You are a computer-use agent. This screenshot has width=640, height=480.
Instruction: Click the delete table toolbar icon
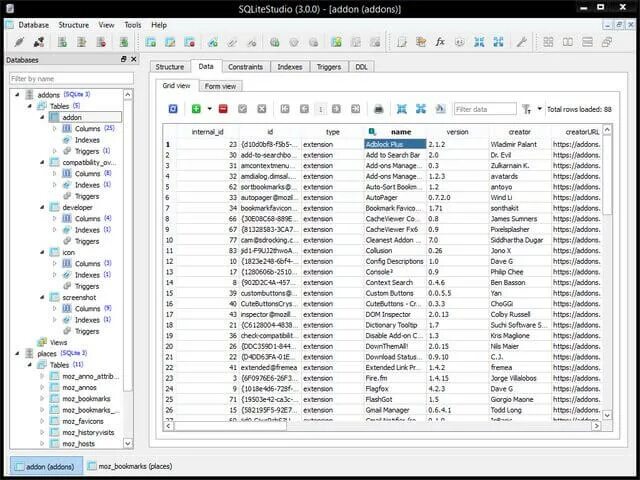190,42
